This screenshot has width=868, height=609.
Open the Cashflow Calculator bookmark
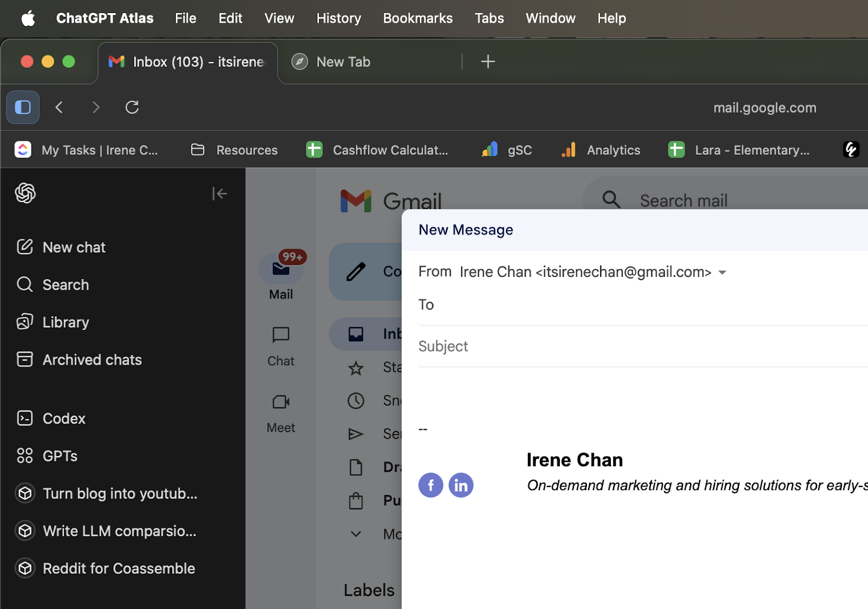(x=378, y=150)
